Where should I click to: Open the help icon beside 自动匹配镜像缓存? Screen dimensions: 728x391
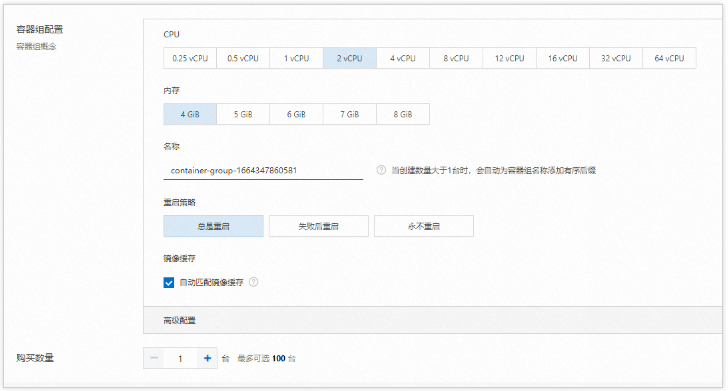click(254, 282)
